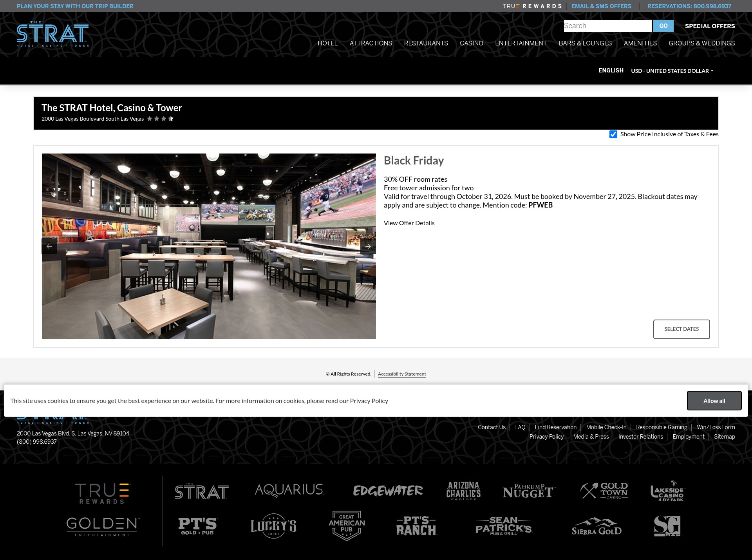
Task: Open the Aquarius footer logo
Action: (x=289, y=490)
